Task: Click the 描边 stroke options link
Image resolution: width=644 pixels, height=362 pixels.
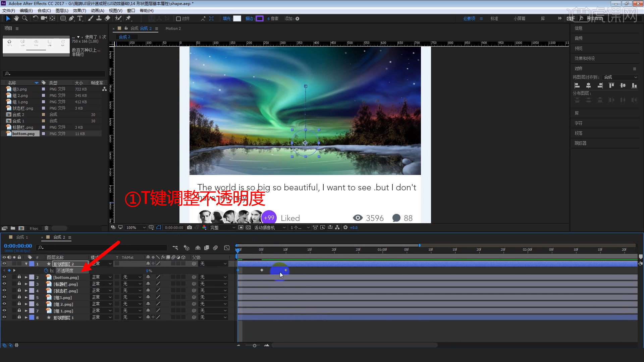Action: pyautogui.click(x=249, y=19)
